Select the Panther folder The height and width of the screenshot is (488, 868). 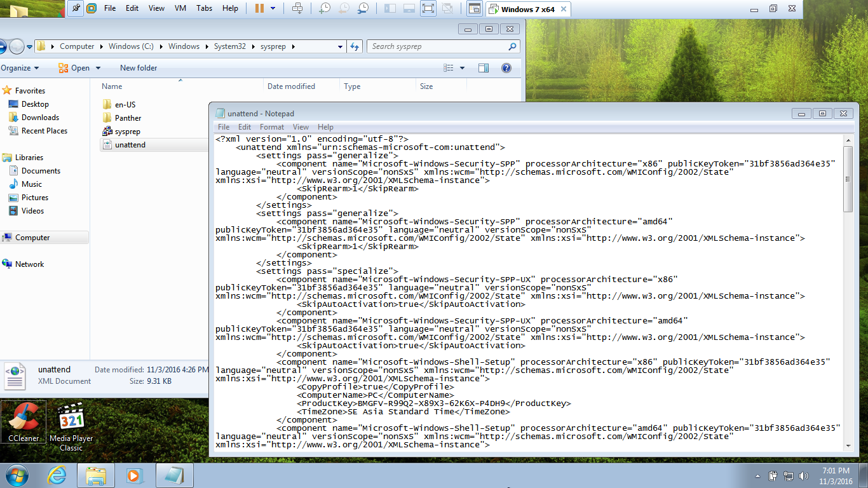coord(128,118)
